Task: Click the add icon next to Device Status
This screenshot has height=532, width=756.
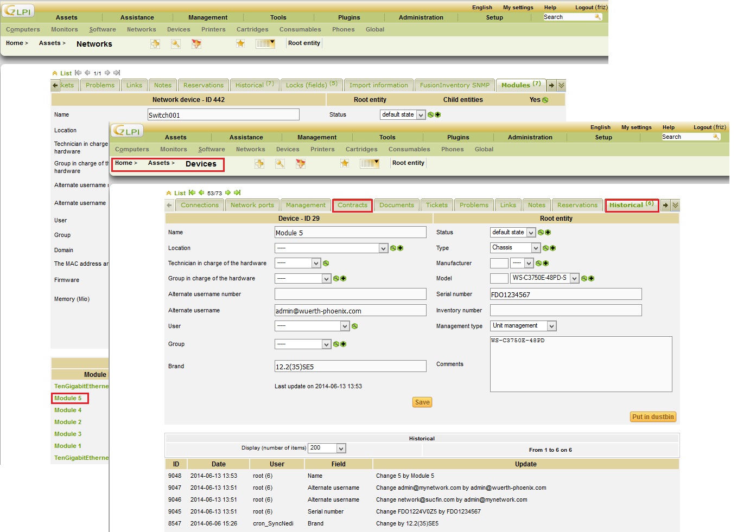Action: coord(548,232)
